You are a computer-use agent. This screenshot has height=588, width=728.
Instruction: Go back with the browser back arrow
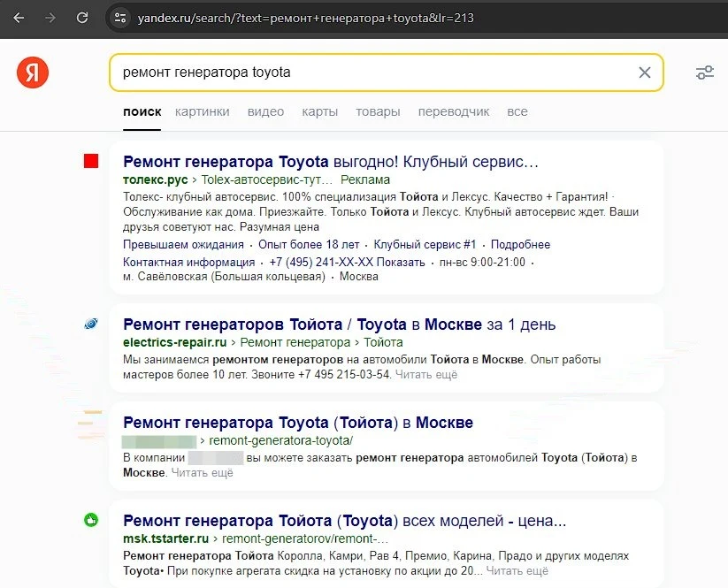(19, 18)
